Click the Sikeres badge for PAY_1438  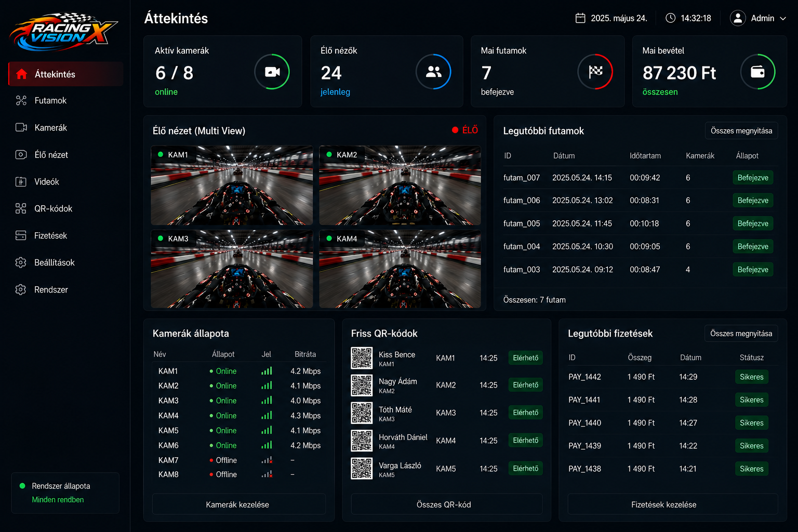[751, 469]
